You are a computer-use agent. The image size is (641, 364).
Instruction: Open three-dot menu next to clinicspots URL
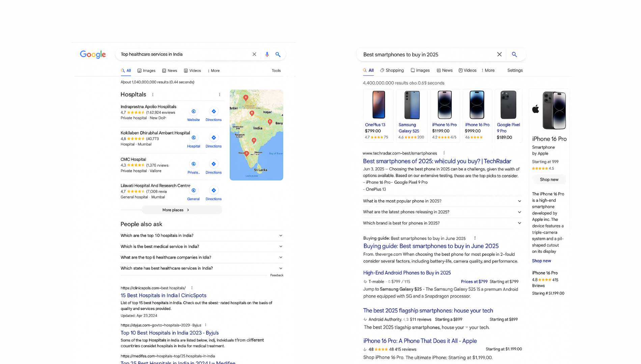pyautogui.click(x=192, y=288)
